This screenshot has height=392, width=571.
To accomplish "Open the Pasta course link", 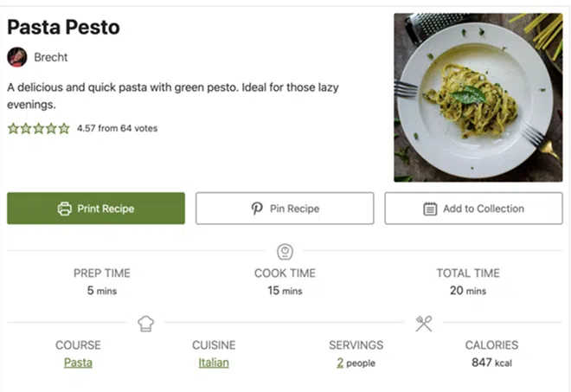I will [78, 363].
